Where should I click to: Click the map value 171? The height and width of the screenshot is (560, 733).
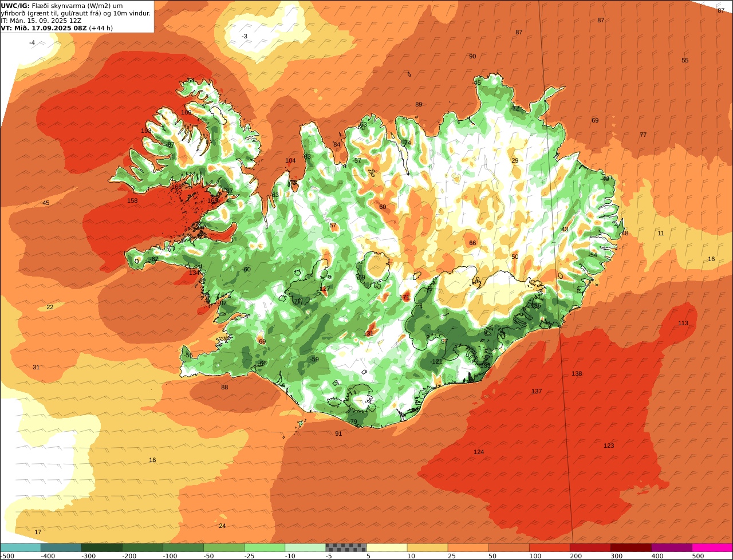click(x=405, y=297)
